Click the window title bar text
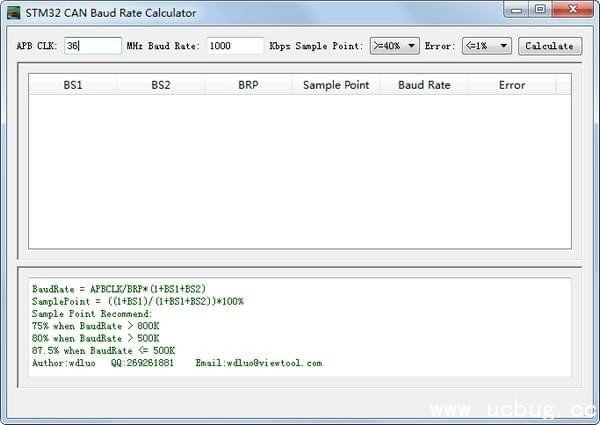The width and height of the screenshot is (600, 425). click(111, 13)
